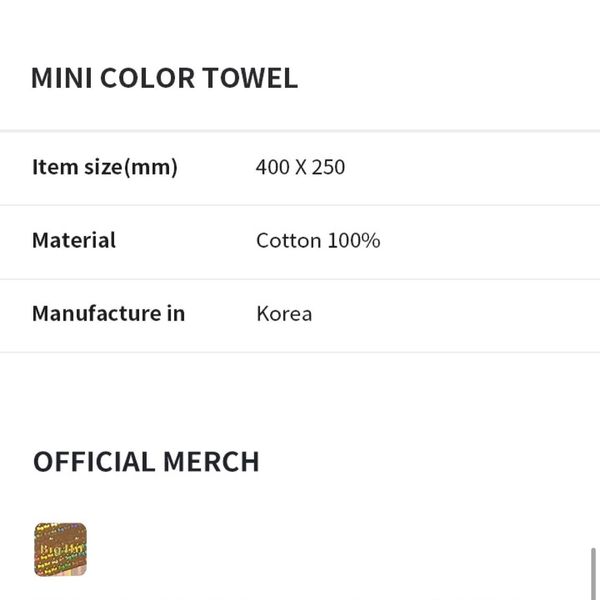Click the MINI COLOR TOWEL heading
Viewport: 600px width, 600px height.
(x=164, y=78)
